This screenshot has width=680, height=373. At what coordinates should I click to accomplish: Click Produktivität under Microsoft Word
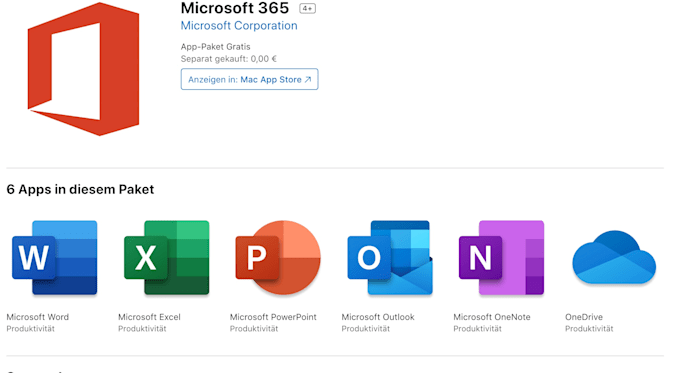[x=31, y=329]
